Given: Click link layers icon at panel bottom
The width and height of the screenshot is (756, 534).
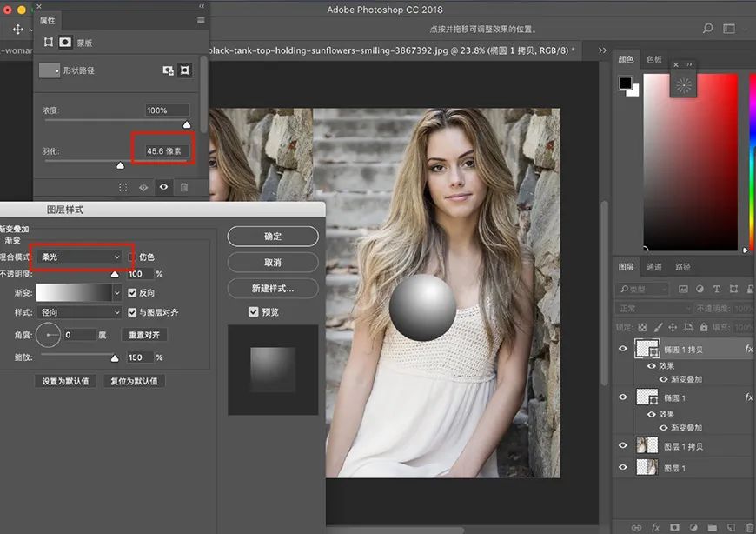Looking at the screenshot, I should click(636, 527).
